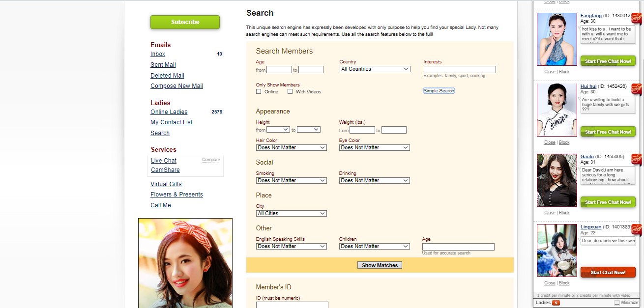Click the Search sidebar link
Viewport: 644px width, 308px height.
coord(160,133)
